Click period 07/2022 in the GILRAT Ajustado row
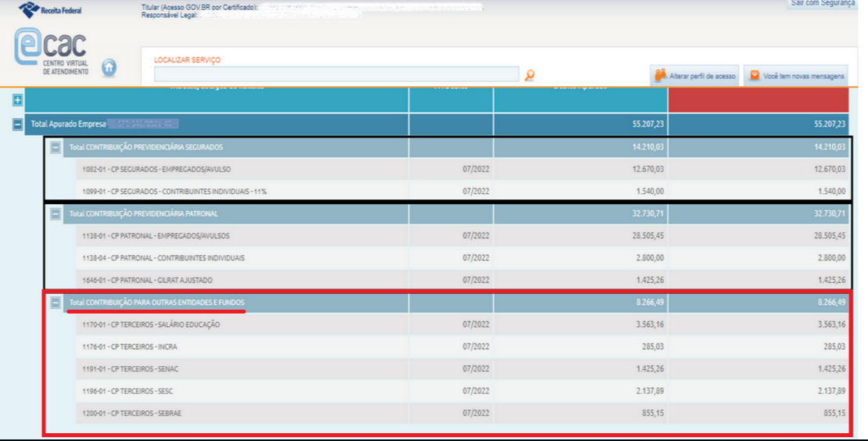This screenshot has width=868, height=441. 476,280
